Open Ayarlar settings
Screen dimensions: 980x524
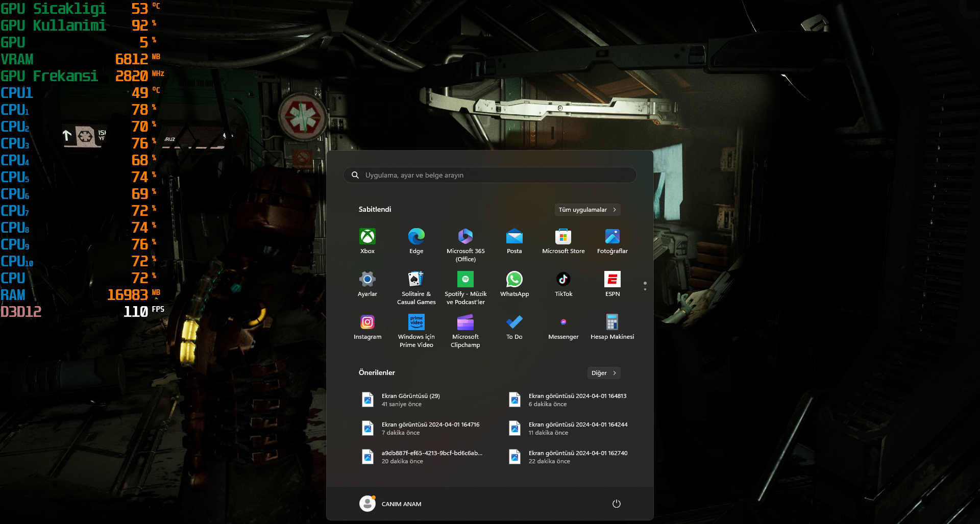point(367,284)
